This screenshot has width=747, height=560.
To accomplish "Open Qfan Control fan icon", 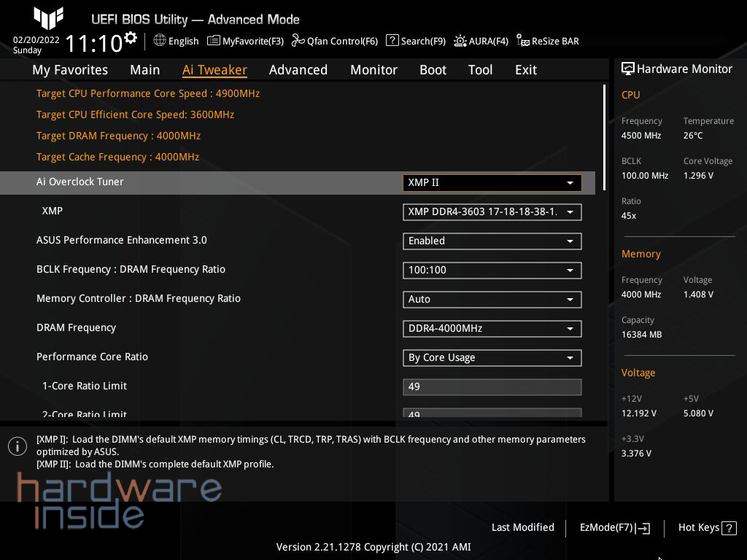I will tap(298, 41).
